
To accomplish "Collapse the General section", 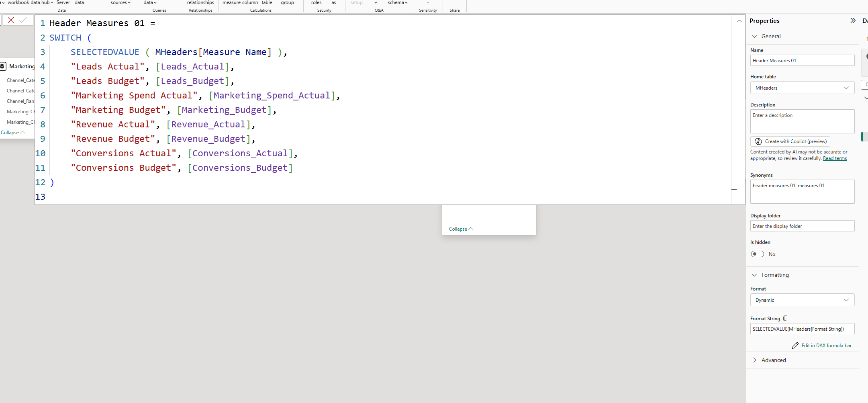I will 754,36.
